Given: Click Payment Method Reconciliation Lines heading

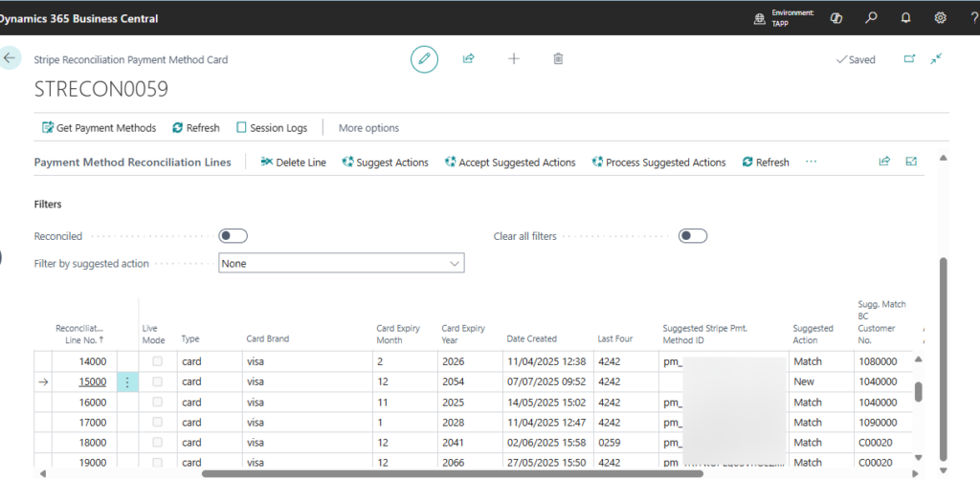Looking at the screenshot, I should point(132,163).
